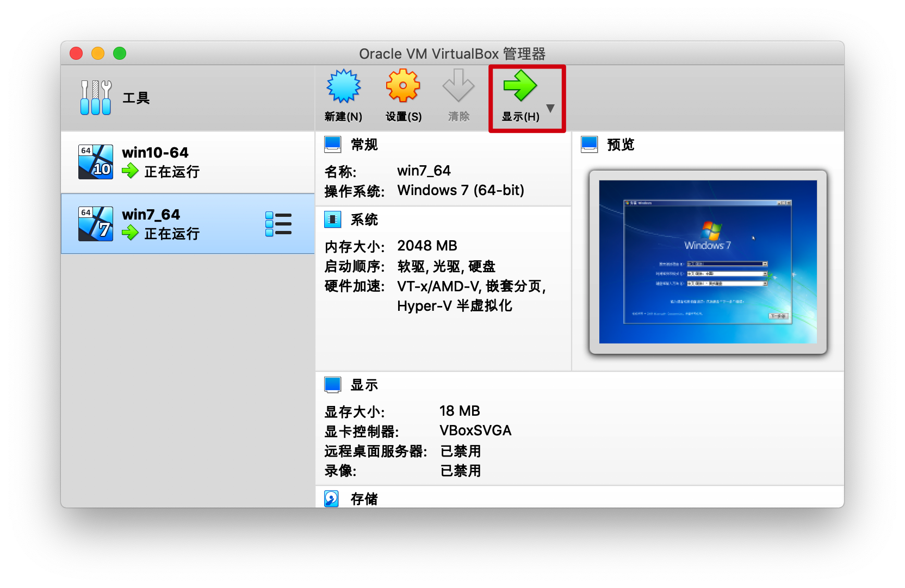The width and height of the screenshot is (905, 588).
Task: Select the win10-64 virtual machine
Action: click(x=188, y=162)
